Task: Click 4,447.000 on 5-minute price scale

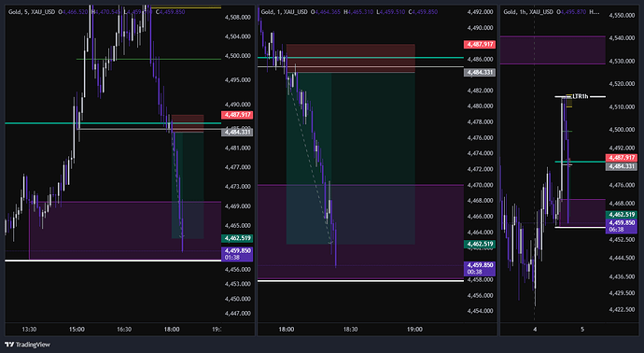Action: [237, 313]
